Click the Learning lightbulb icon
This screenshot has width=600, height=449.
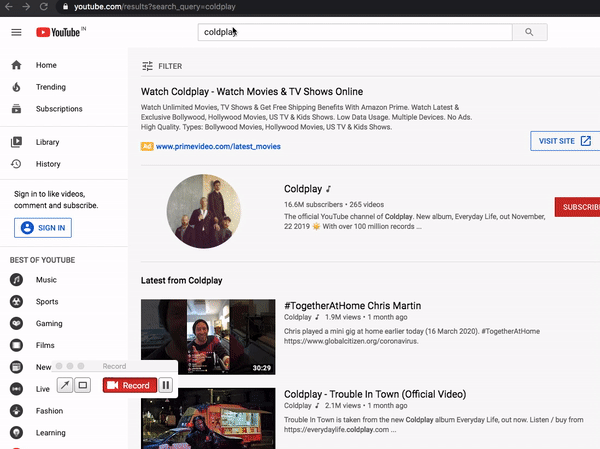pos(16,433)
